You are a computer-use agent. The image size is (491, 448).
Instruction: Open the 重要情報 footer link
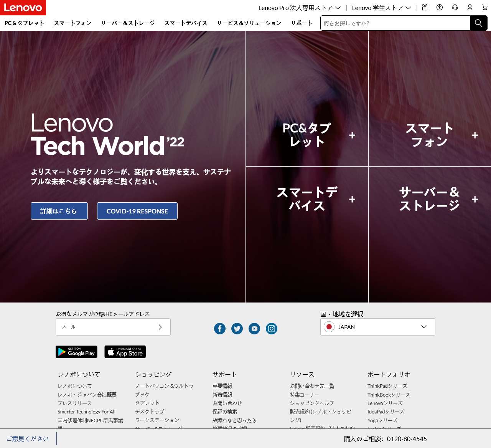click(222, 386)
